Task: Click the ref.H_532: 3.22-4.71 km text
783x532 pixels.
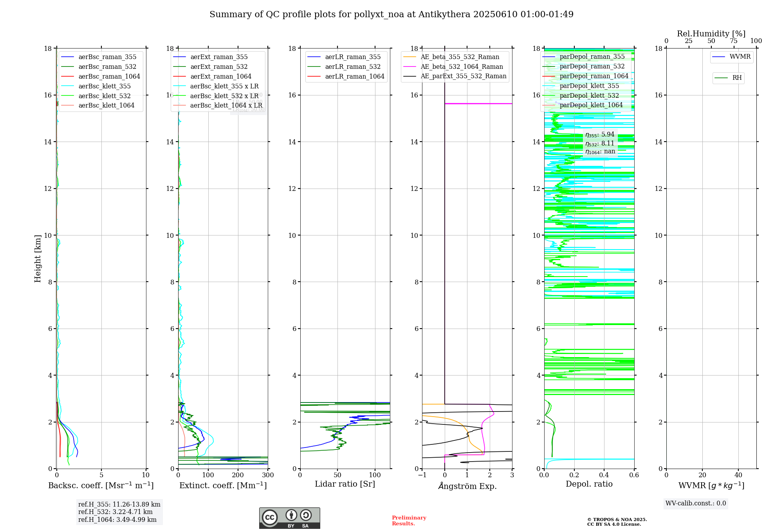Action: click(115, 512)
